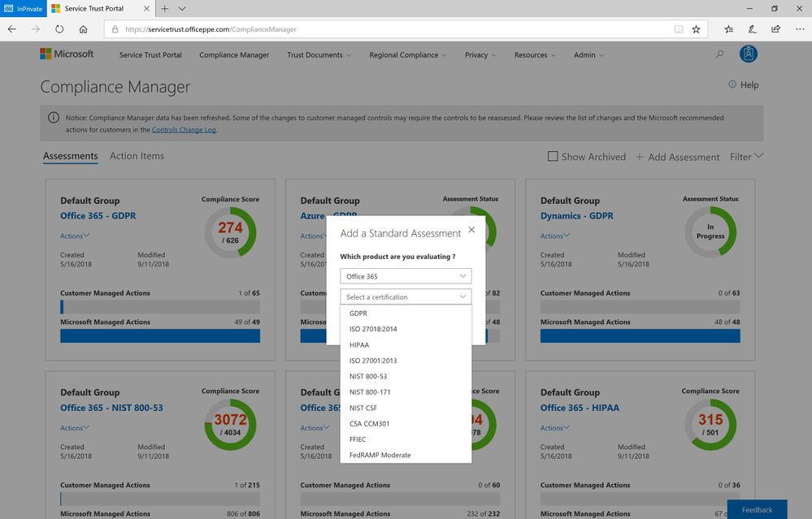This screenshot has width=812, height=519.
Task: Click the 315 / 501 compliance score ring
Action: [710, 424]
